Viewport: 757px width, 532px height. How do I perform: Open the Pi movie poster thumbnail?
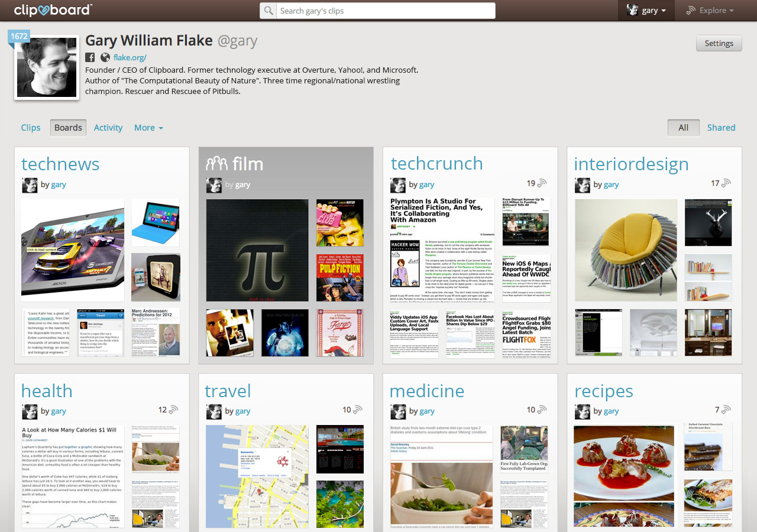click(x=257, y=250)
